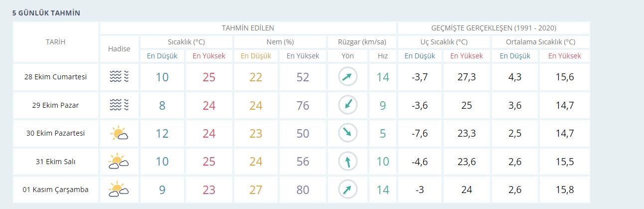Click the weather icon for 01 Kasım Çarşamba
Image resolution: width=644 pixels, height=209 pixels.
tap(119, 190)
